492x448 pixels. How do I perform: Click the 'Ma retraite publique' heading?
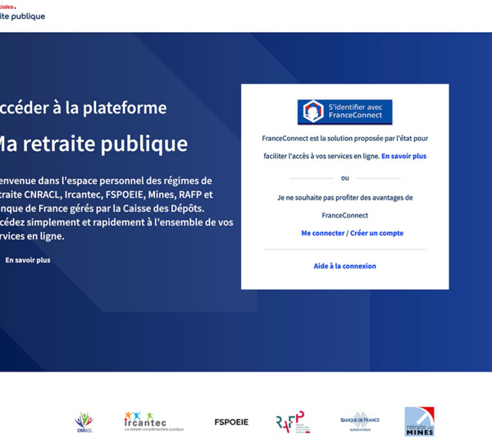[x=93, y=144]
